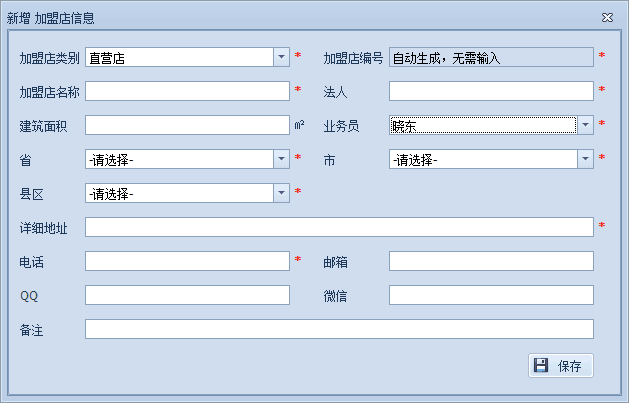This screenshot has width=629, height=403.
Task: Focus the 法人 text field
Action: point(491,91)
